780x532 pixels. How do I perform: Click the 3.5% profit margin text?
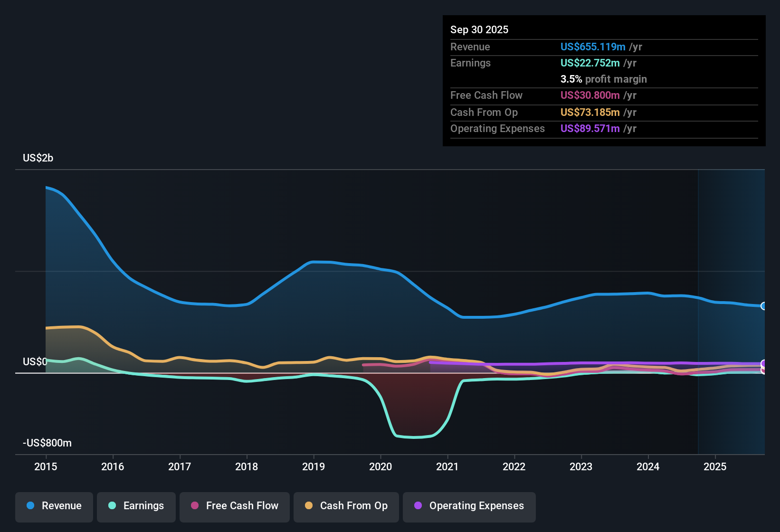pos(603,79)
